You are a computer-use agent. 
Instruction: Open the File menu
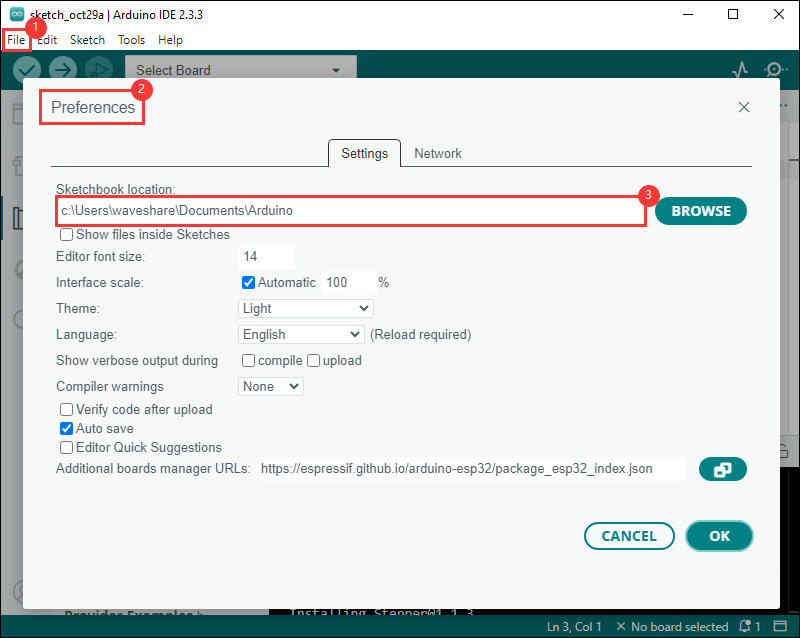tap(16, 40)
